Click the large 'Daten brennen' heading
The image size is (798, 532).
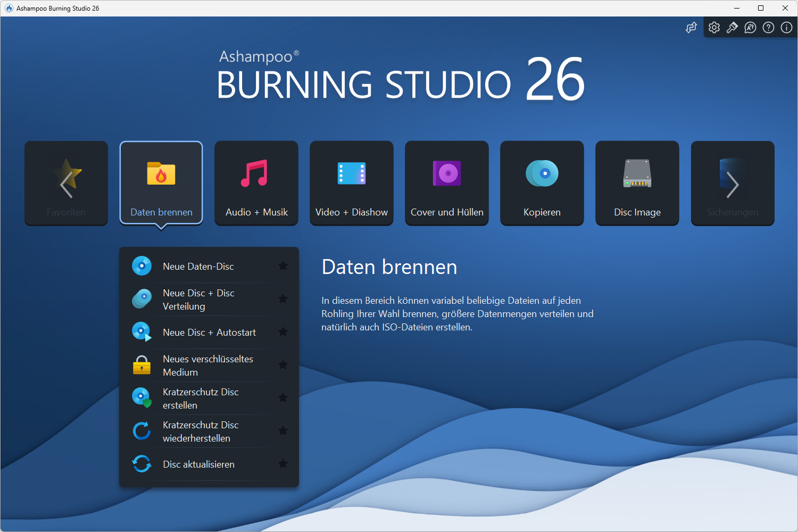(x=389, y=267)
